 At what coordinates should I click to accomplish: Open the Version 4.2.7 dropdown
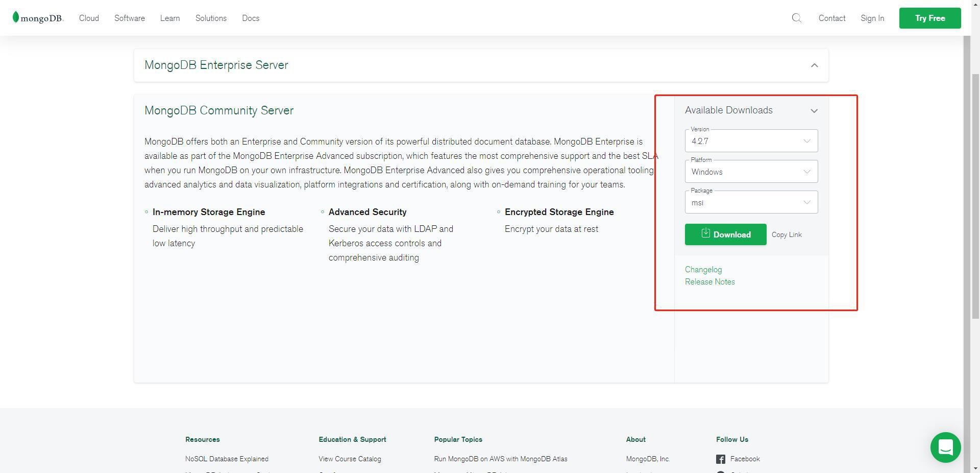pyautogui.click(x=751, y=141)
